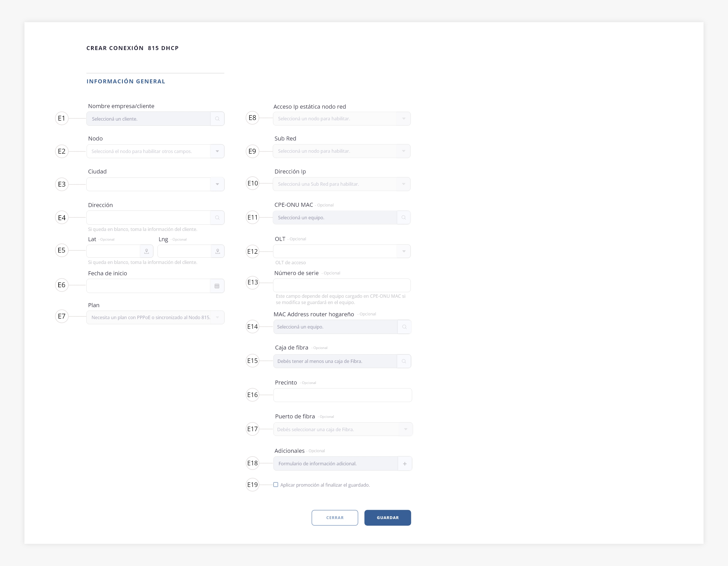Focus the Precinto text field
Viewport: 728px width, 566px height.
tap(342, 395)
